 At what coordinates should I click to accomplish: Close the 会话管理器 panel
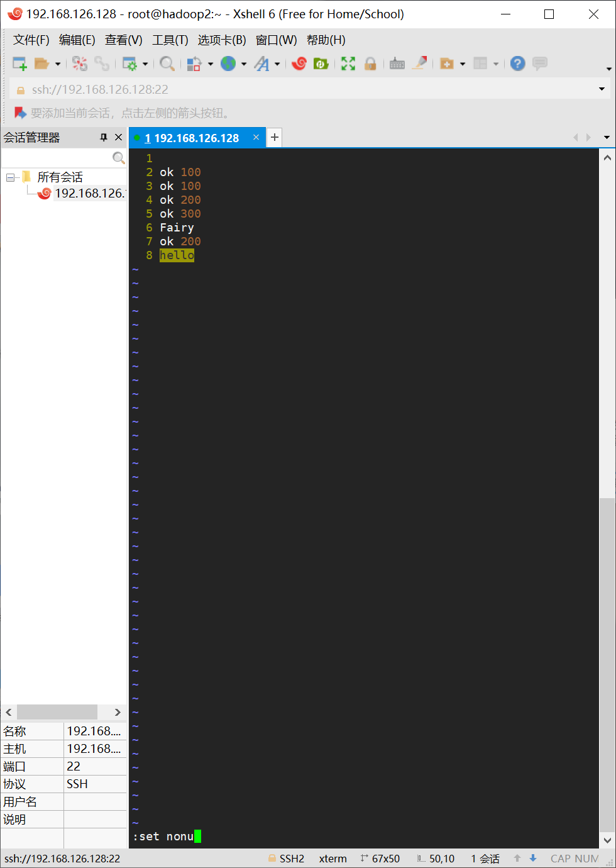tap(118, 137)
